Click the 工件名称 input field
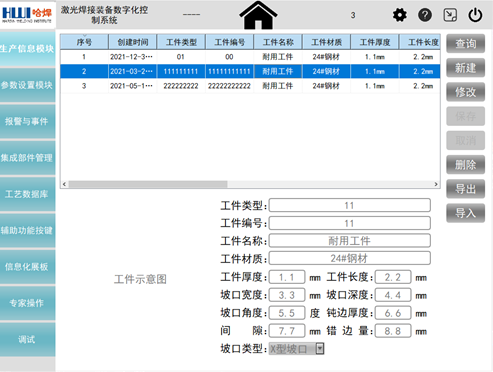This screenshot has height=372, width=493. [349, 241]
